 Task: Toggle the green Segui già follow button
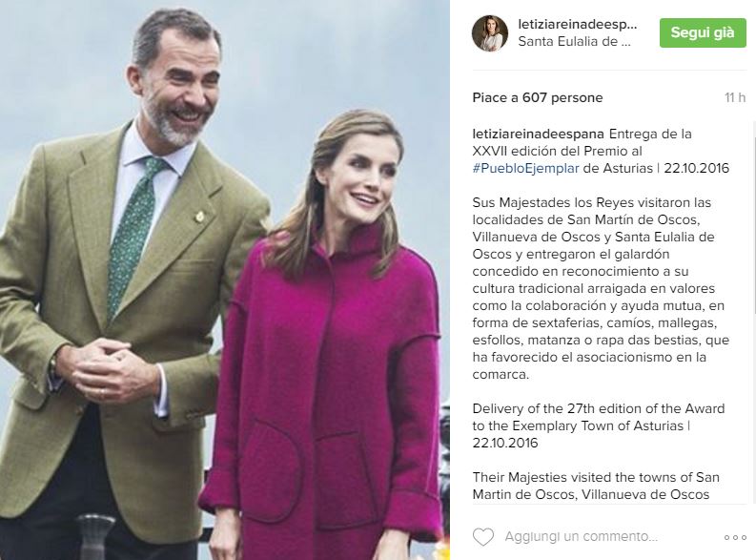point(703,32)
